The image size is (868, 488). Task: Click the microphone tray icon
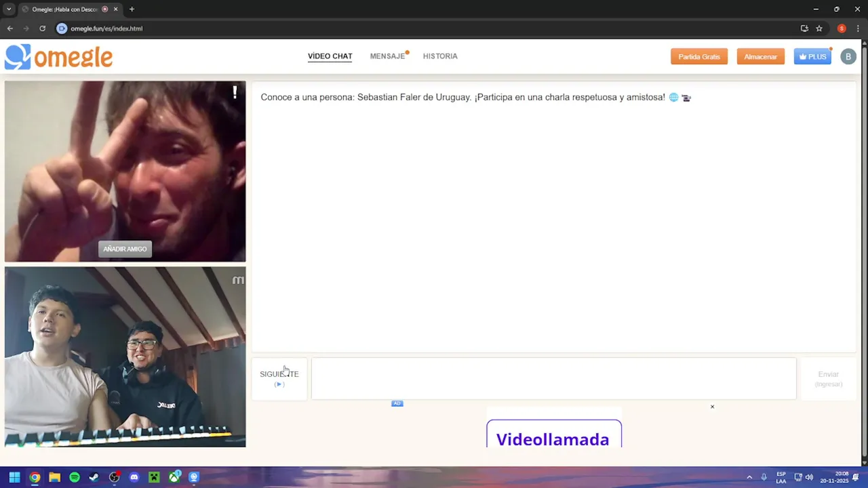click(x=764, y=477)
